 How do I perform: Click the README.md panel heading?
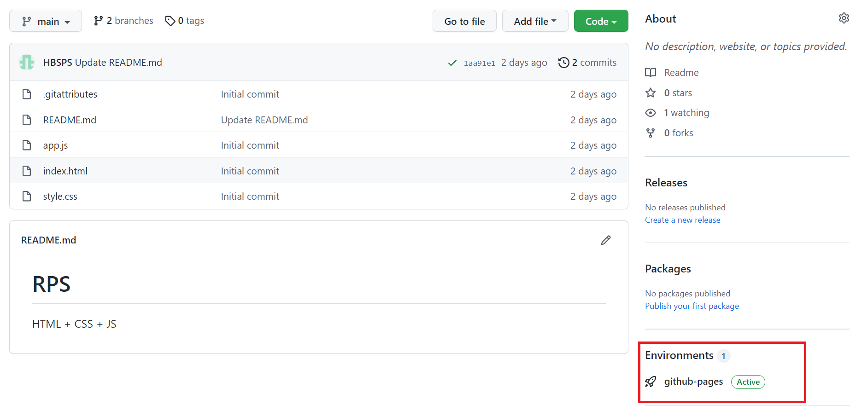point(48,240)
